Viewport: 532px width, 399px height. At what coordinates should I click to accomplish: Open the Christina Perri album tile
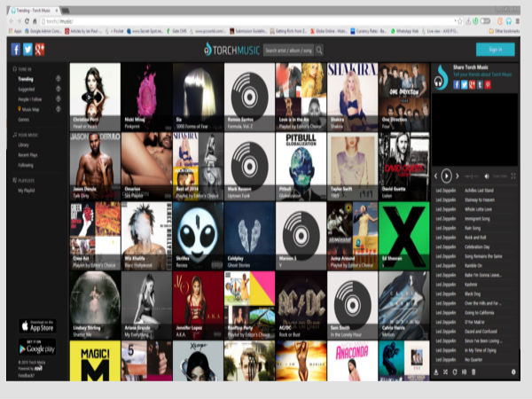coord(96,97)
